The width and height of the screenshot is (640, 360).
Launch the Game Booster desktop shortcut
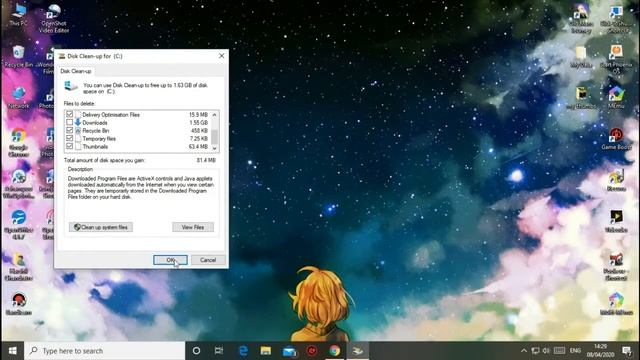(616, 139)
